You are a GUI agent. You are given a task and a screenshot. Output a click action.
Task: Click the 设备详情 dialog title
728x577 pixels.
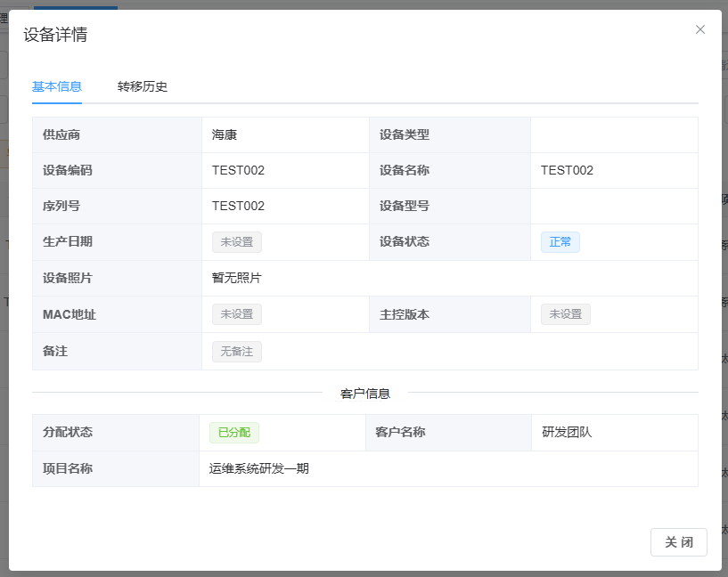coord(55,36)
